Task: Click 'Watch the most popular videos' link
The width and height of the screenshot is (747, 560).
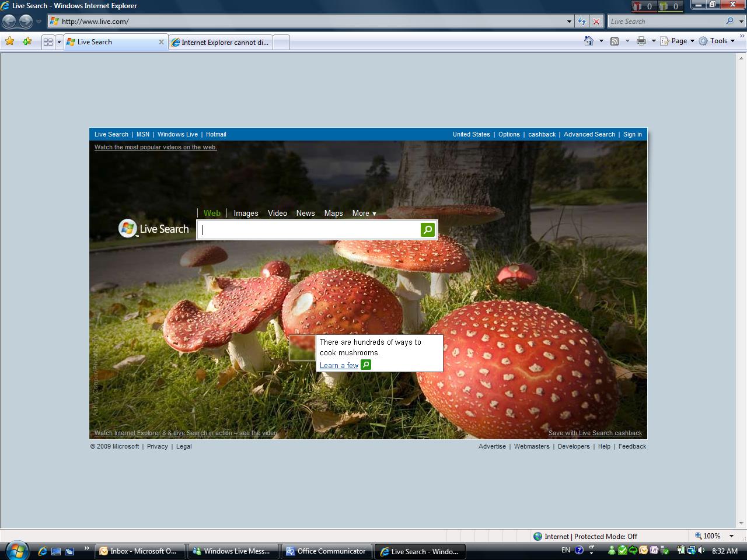Action: (x=156, y=147)
